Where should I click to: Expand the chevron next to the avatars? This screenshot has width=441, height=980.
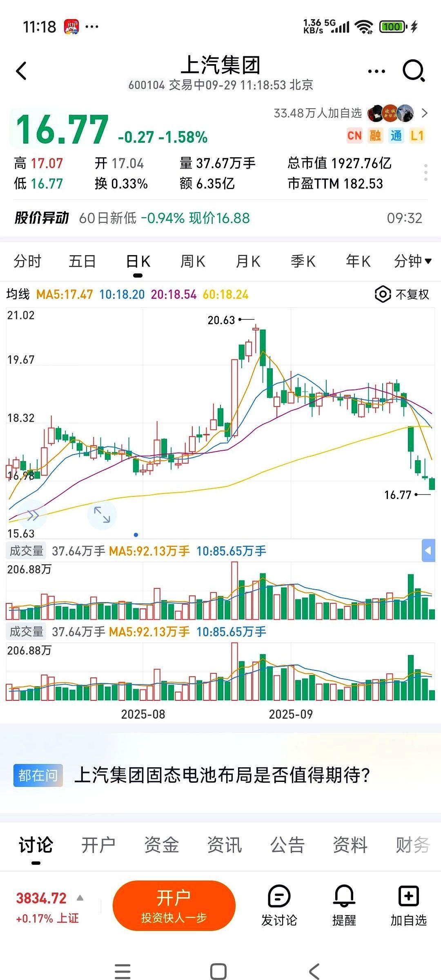point(425,113)
